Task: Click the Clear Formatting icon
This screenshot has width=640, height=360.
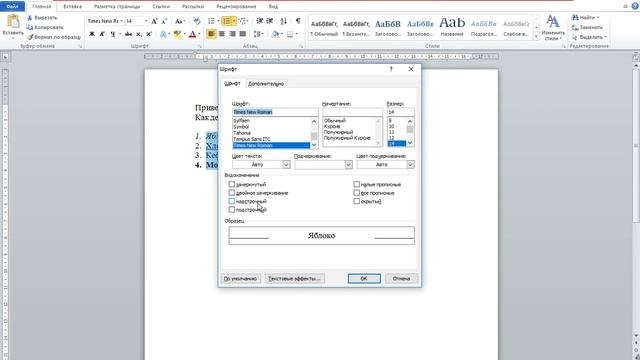Action: click(x=197, y=21)
